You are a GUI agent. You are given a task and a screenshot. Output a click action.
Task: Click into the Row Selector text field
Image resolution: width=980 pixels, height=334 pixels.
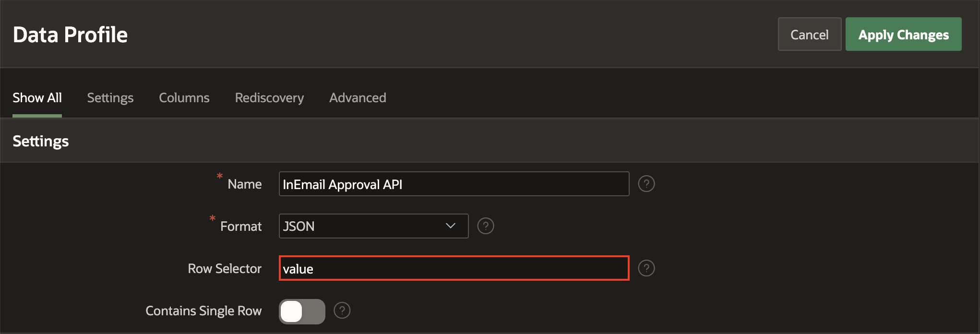pyautogui.click(x=454, y=269)
